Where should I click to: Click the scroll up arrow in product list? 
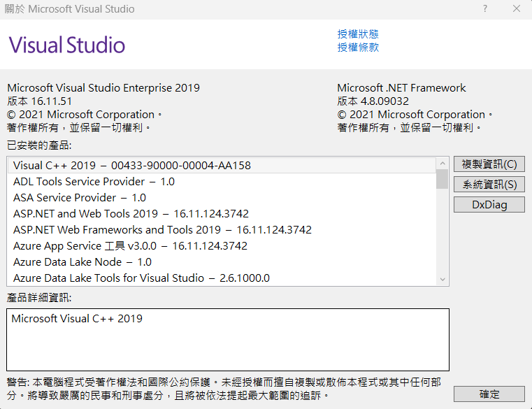[442, 163]
